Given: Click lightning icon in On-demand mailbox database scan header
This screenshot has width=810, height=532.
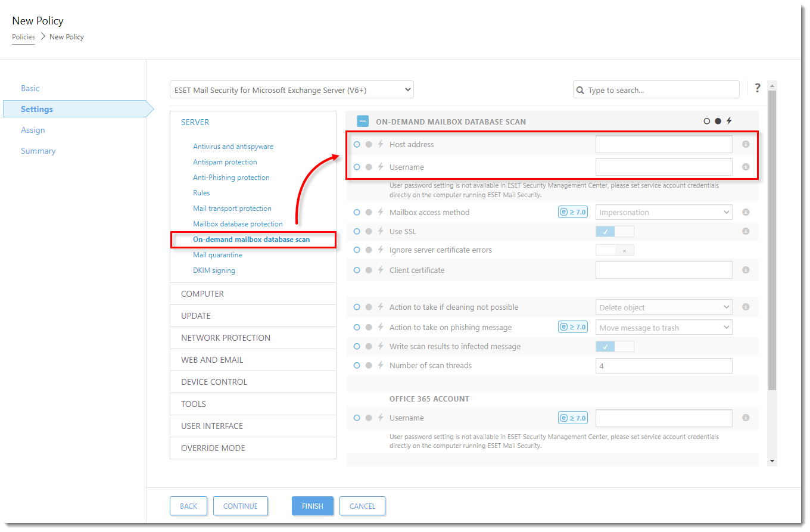Looking at the screenshot, I should point(729,121).
